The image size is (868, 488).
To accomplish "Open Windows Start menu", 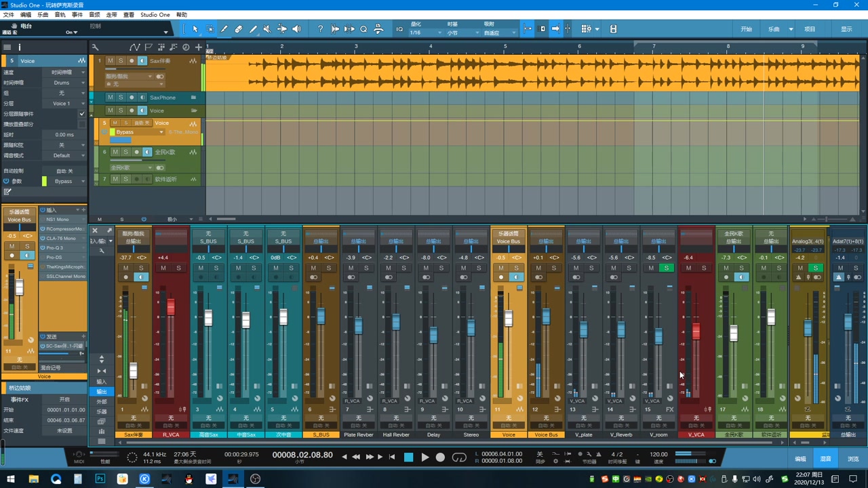I will [x=11, y=479].
